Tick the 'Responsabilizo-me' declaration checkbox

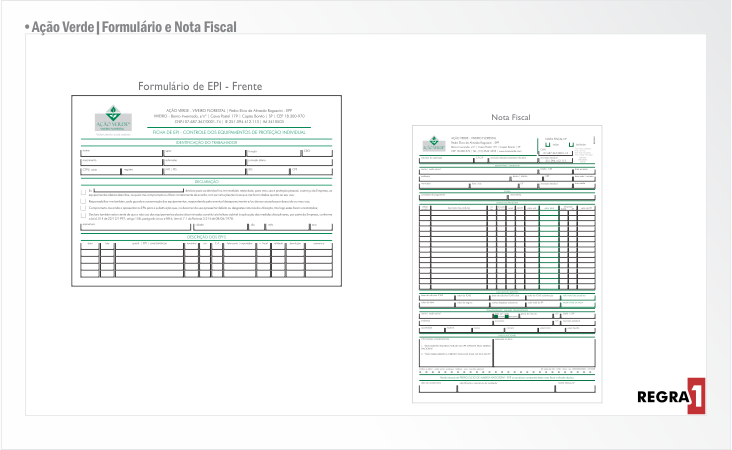[x=83, y=201]
